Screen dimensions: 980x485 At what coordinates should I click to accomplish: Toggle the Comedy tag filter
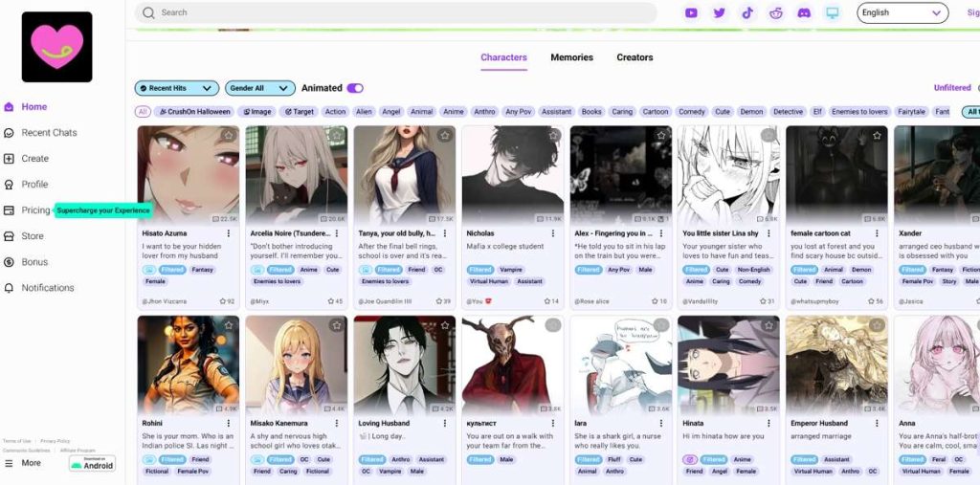[692, 112]
